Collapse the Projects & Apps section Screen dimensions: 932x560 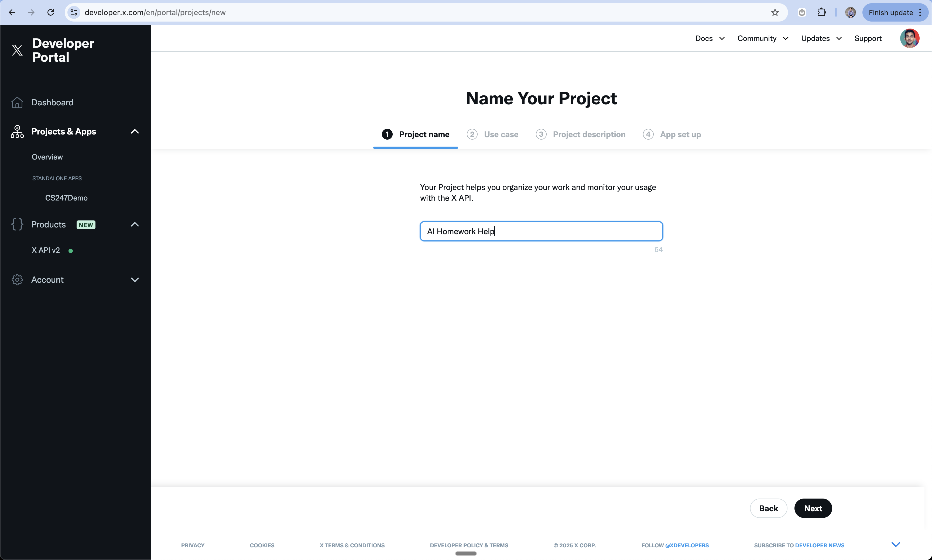click(x=135, y=132)
